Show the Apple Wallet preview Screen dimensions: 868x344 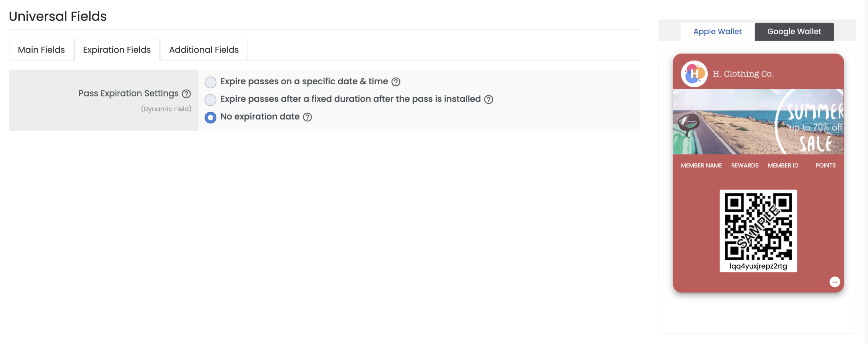tap(717, 32)
